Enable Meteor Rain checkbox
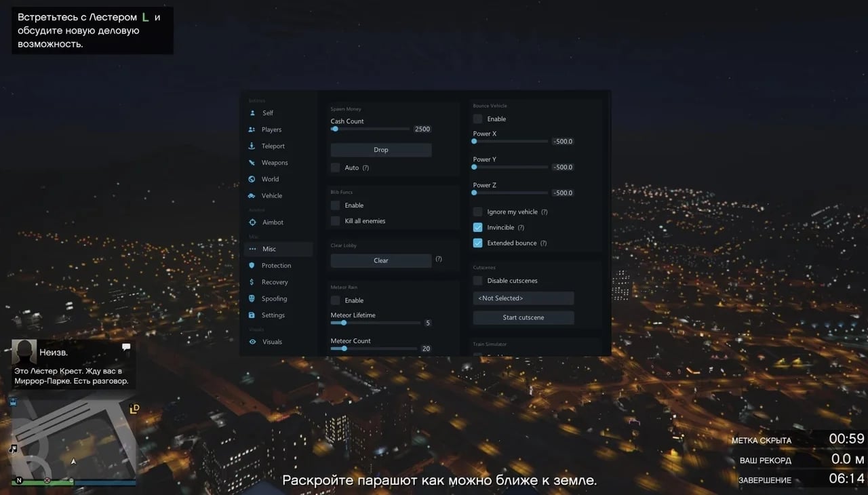Viewport: 868px width, 495px height. [335, 300]
